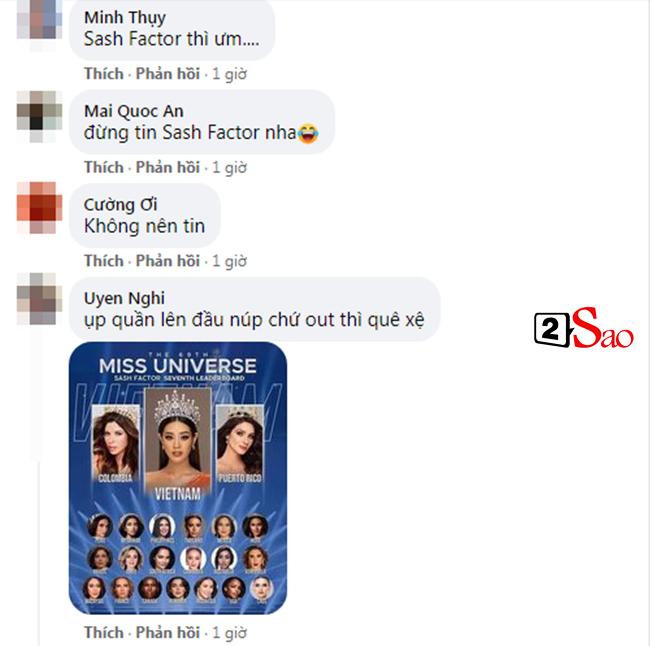Click Minh Thụy commenter name
Image resolution: width=650 pixels, height=646 pixels.
pyautogui.click(x=125, y=18)
